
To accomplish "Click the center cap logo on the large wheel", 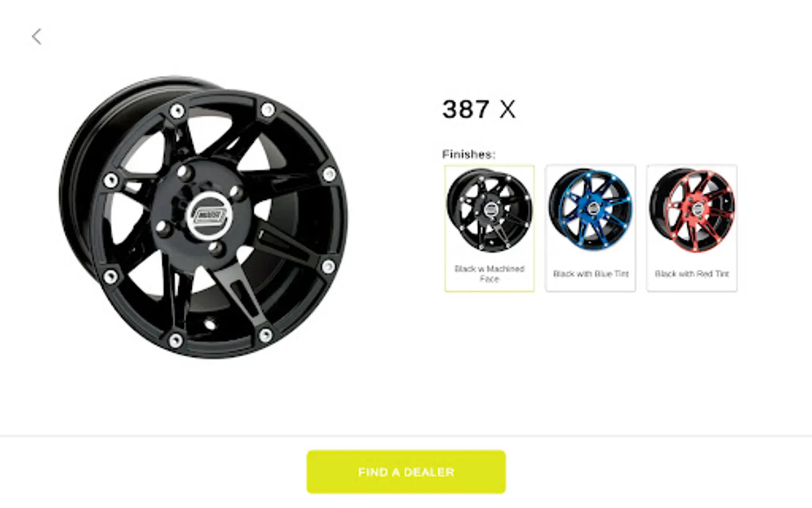I will 210,216.
